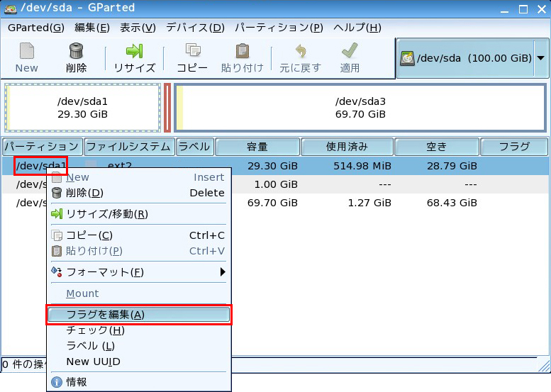This screenshot has height=392, width=551.
Task: Select 情報 in the context menu
Action: tap(77, 382)
